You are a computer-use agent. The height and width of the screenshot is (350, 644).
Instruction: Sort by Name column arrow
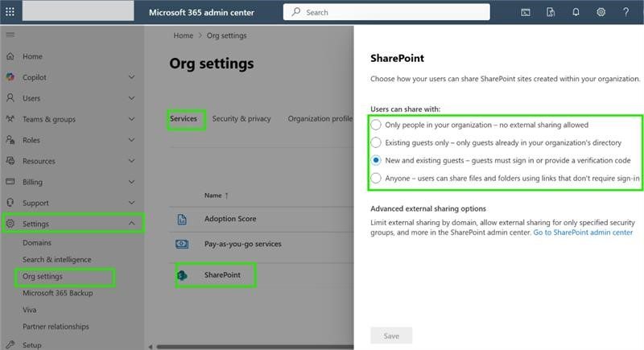click(226, 196)
